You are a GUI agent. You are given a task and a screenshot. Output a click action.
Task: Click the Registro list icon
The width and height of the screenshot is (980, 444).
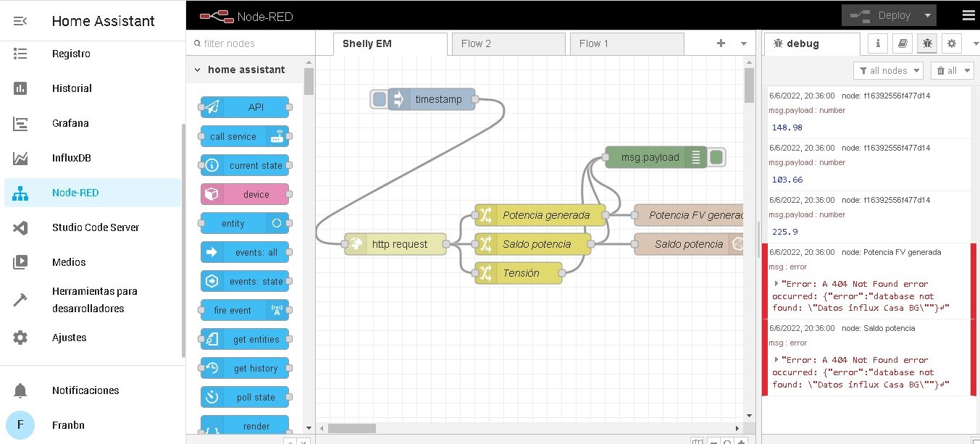click(20, 54)
